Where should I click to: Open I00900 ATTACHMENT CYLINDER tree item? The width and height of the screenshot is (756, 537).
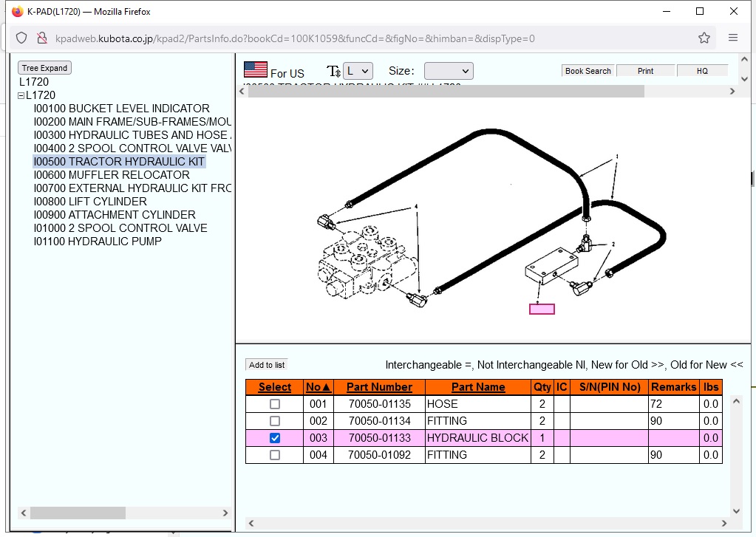tap(115, 214)
